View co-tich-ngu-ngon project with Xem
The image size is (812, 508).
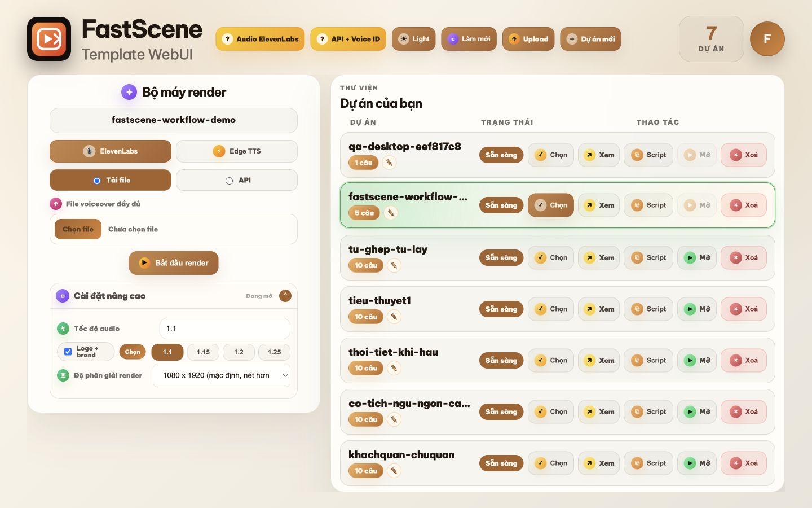599,412
